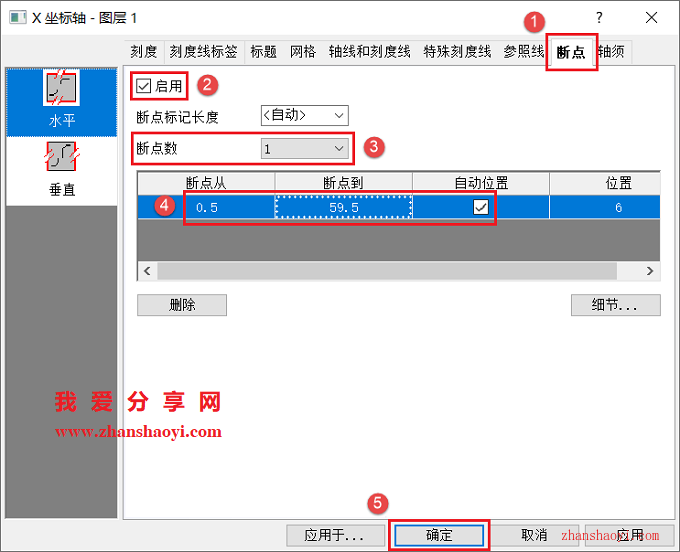Click the dialog window icon in the title bar

click(18, 18)
